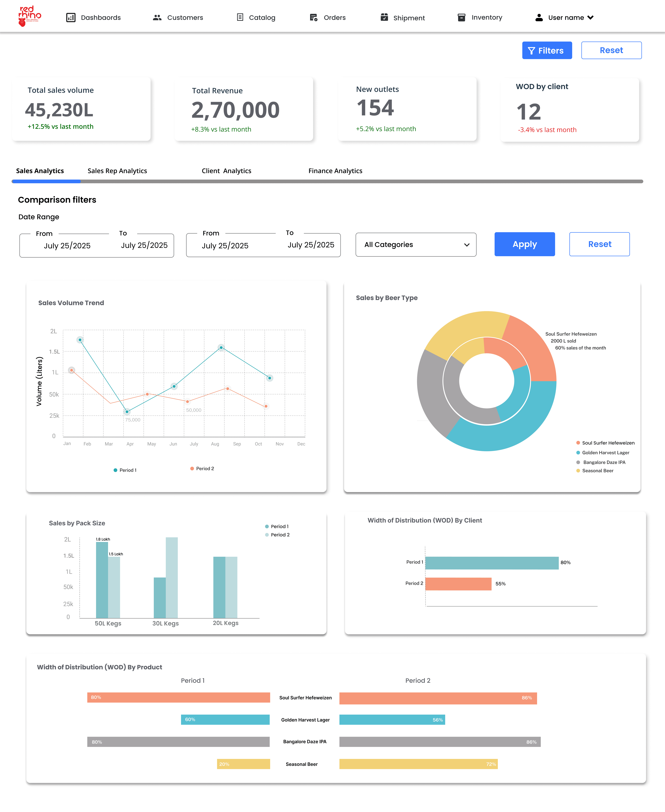Click the user profile avatar icon
The width and height of the screenshot is (665, 812).
(539, 18)
